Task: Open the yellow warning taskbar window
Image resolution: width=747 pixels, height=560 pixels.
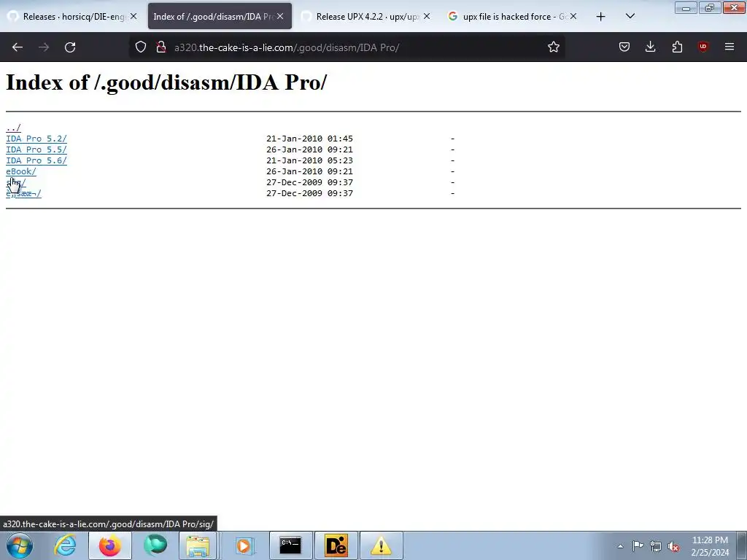Action: (381, 545)
